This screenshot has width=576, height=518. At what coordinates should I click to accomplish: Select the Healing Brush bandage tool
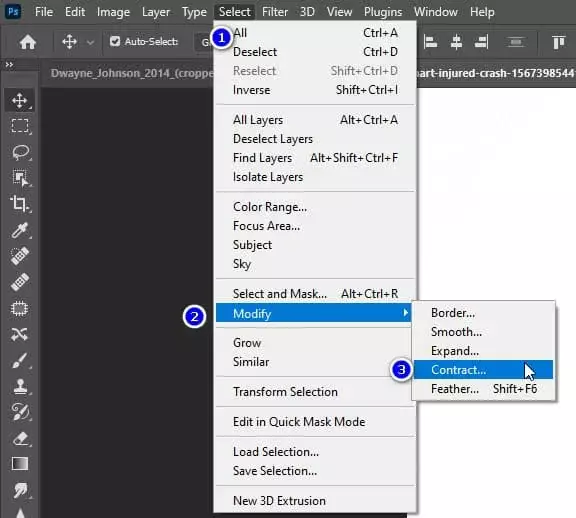pos(20,282)
